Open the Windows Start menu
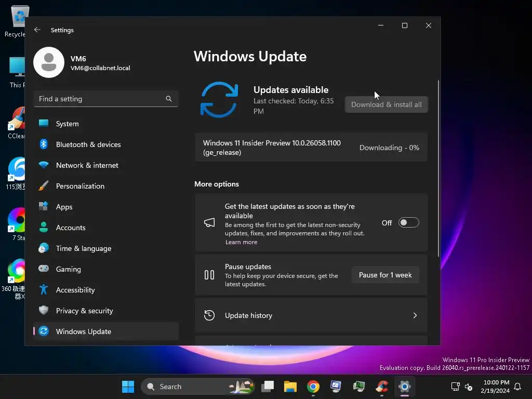This screenshot has height=399, width=532. coord(128,387)
